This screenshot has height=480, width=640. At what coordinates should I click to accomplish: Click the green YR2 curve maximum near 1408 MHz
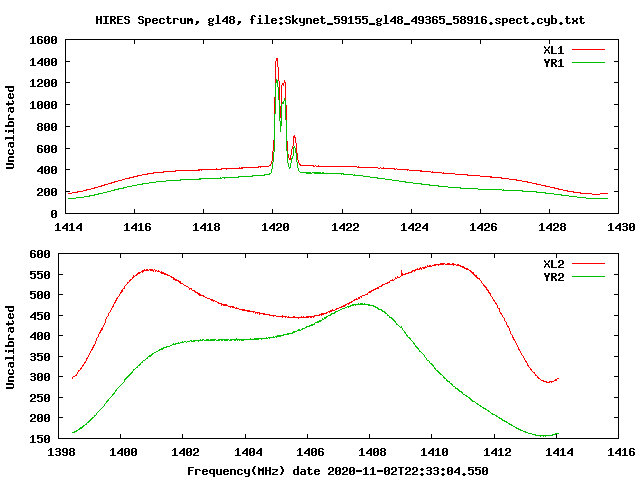(x=362, y=304)
